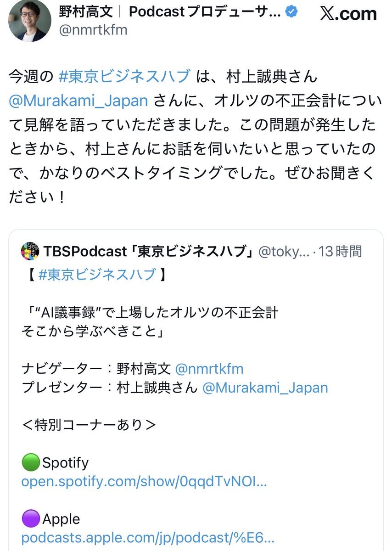Visit the @nmrtkfm handle under the author name
This screenshot has height=551, width=392.
click(x=93, y=30)
